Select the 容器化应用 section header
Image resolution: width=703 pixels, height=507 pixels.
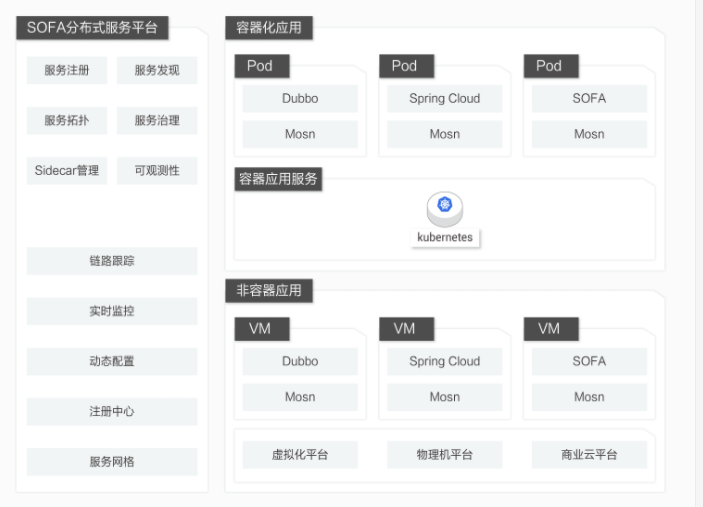click(269, 27)
